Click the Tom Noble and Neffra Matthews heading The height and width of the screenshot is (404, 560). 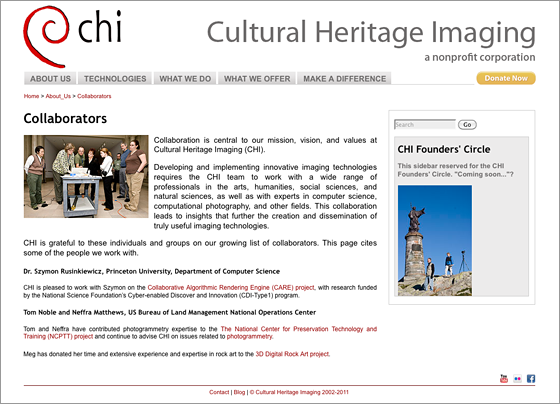coord(170,313)
